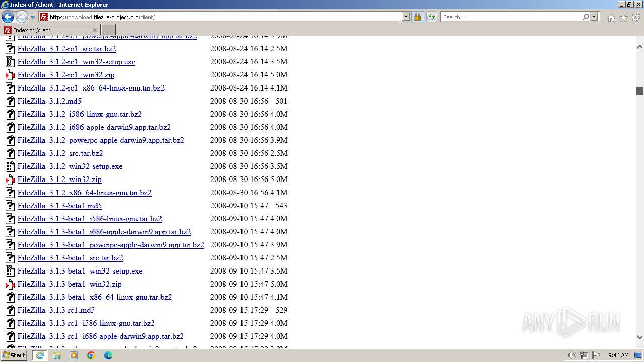644x362 pixels.
Task: Open FileZilla_3.1.3-rc1_i686-apple-darwin9.app.tar.bz2 link
Action: point(100,336)
